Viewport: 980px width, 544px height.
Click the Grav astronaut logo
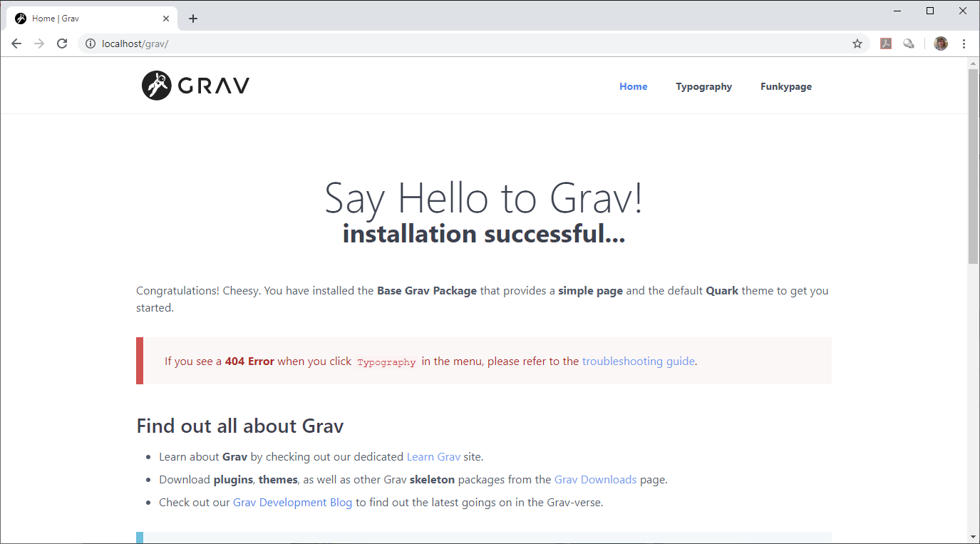(195, 86)
